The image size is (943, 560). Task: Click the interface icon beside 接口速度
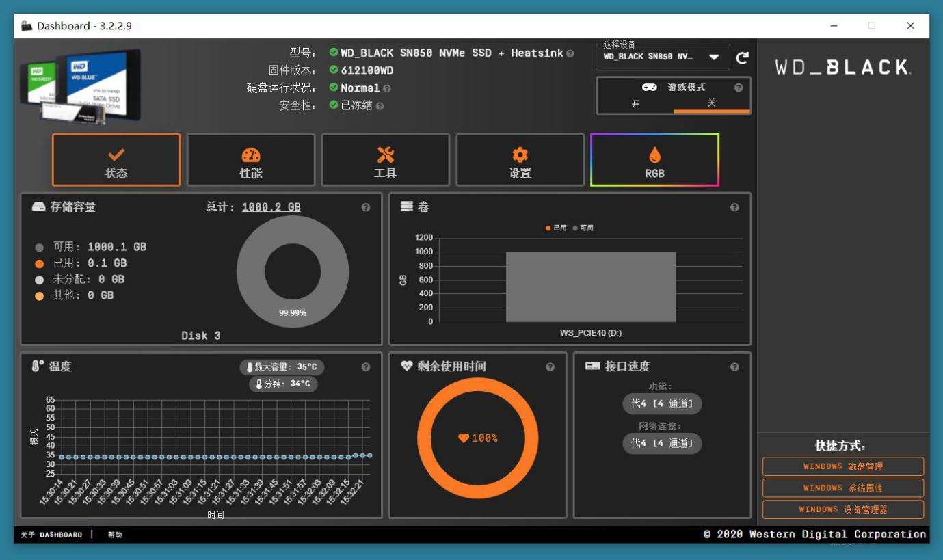(592, 366)
